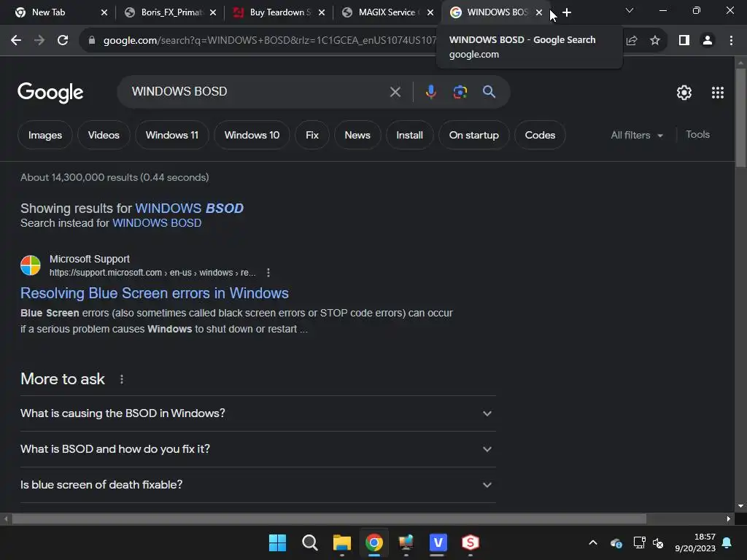
Task: Show hidden system tray icons
Action: pyautogui.click(x=592, y=542)
